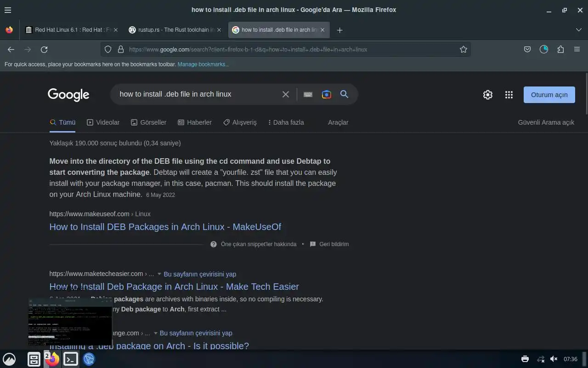
Task: Select the Videolar search tab
Action: coord(103,122)
